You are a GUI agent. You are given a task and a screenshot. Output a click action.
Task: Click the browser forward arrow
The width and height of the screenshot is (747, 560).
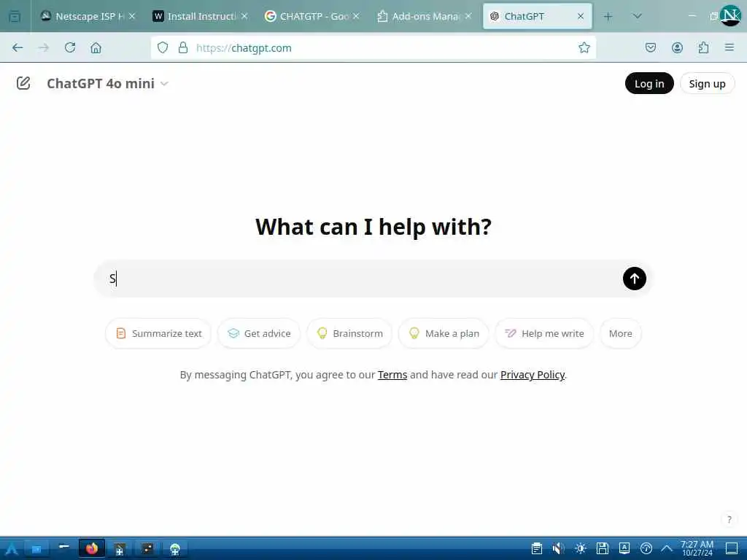pos(43,47)
